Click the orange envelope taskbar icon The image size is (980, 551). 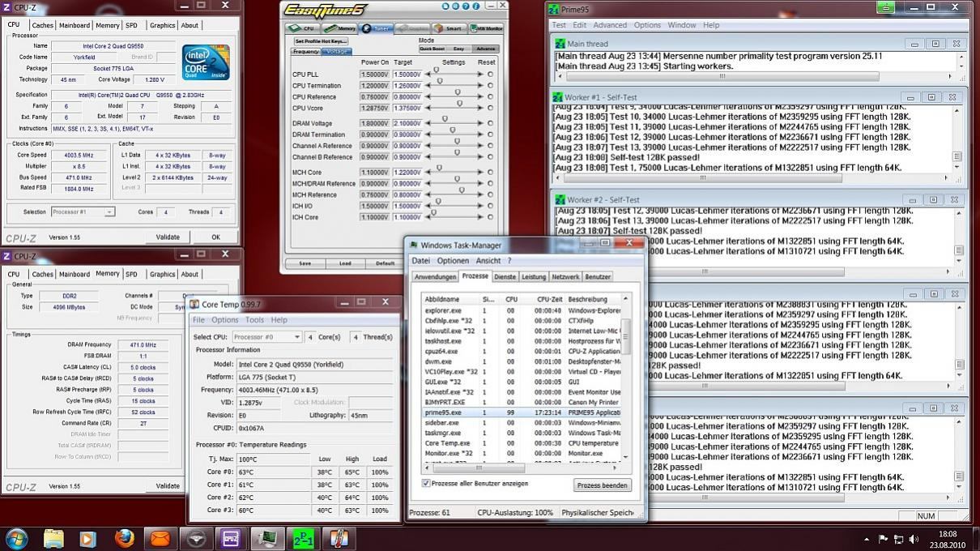pos(160,538)
